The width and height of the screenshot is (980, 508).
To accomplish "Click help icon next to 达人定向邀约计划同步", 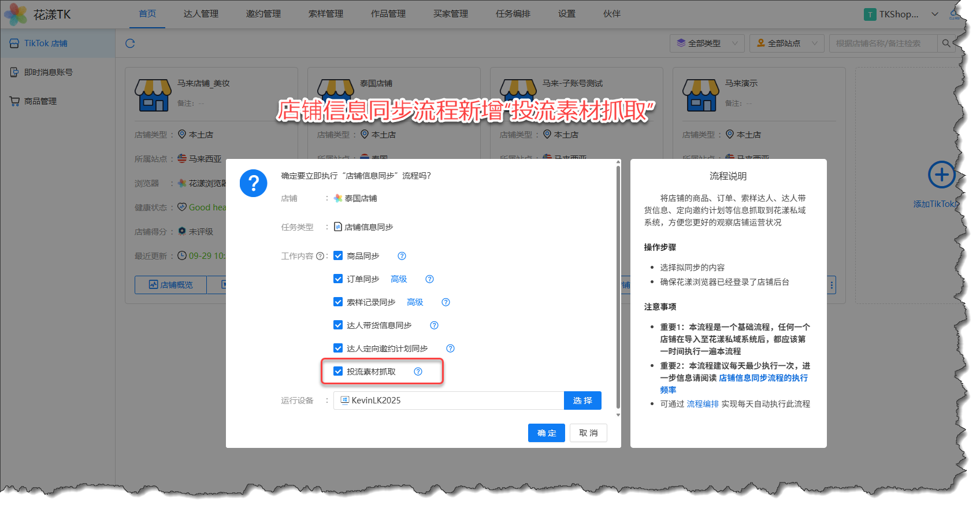I will click(450, 348).
